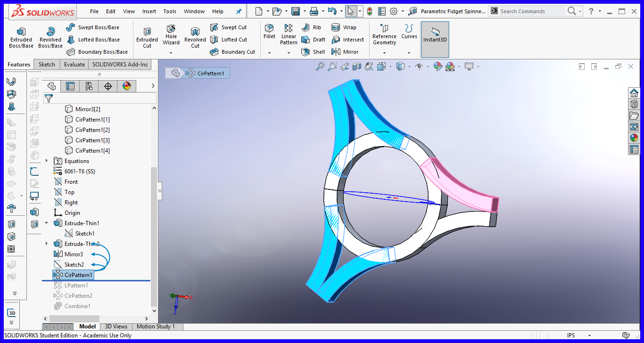Unpin the CommandManager pushpin

click(239, 11)
